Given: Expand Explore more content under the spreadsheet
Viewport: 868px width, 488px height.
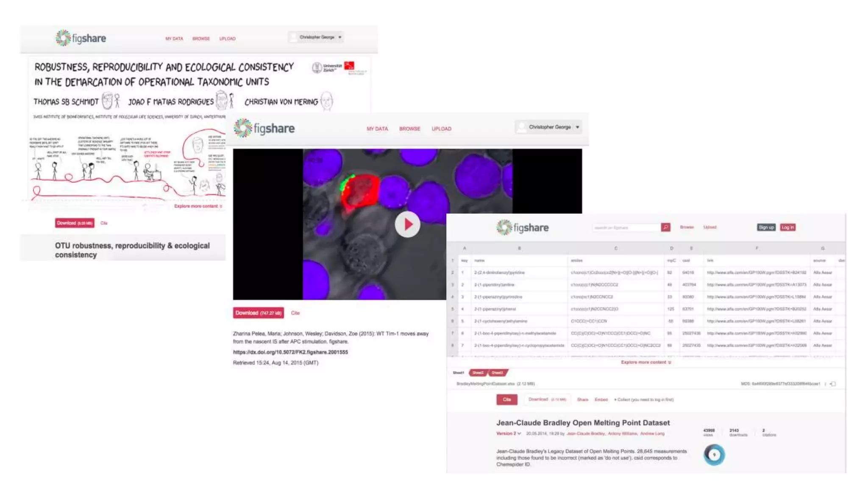Looking at the screenshot, I should pos(646,362).
